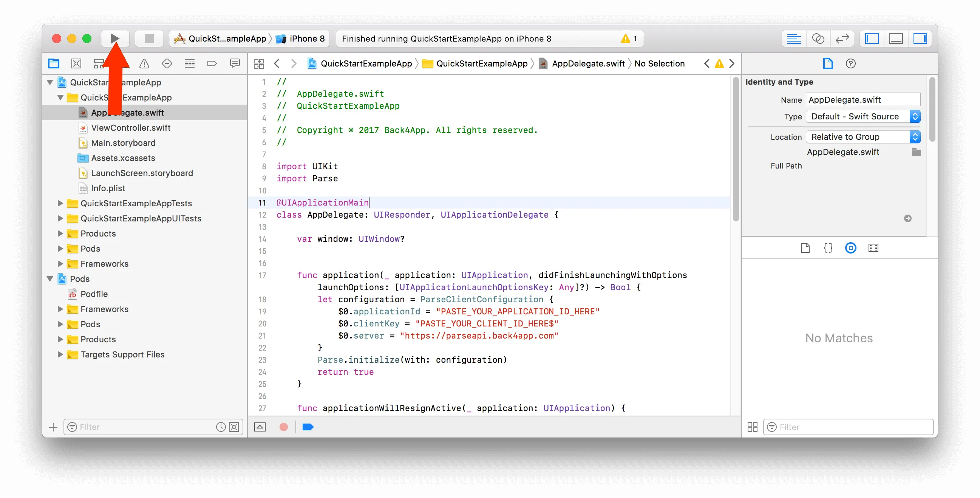Jump to previous issue arrow

coord(707,63)
